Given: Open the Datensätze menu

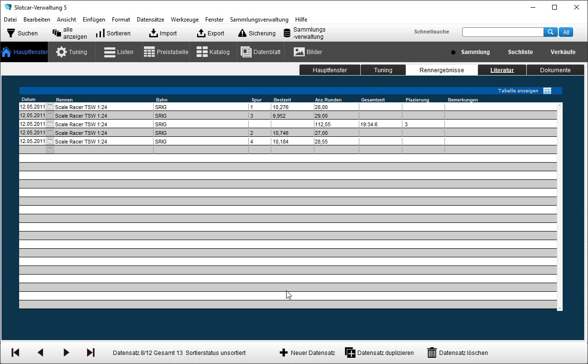Looking at the screenshot, I should [x=150, y=20].
